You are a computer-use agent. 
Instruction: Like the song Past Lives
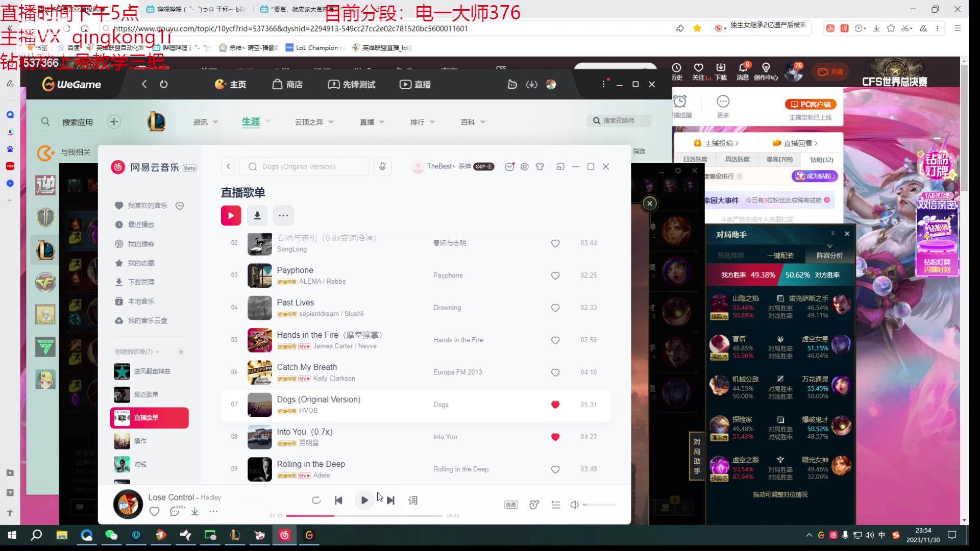(555, 308)
